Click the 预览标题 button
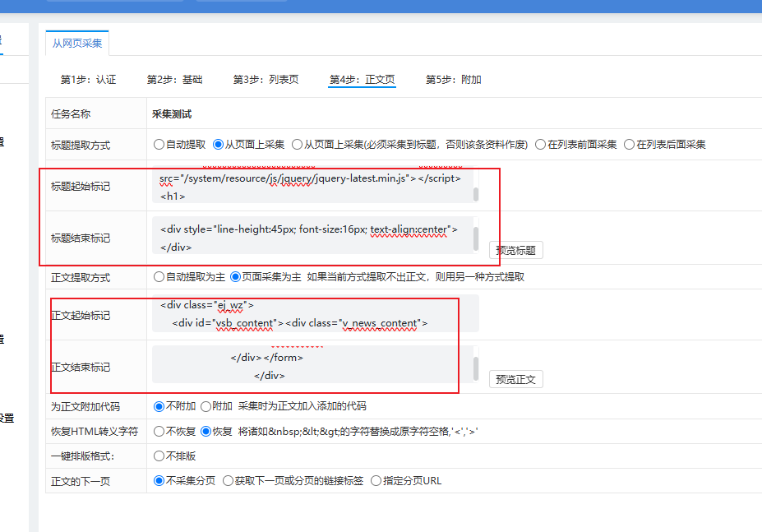The height and width of the screenshot is (532, 762). pos(515,250)
